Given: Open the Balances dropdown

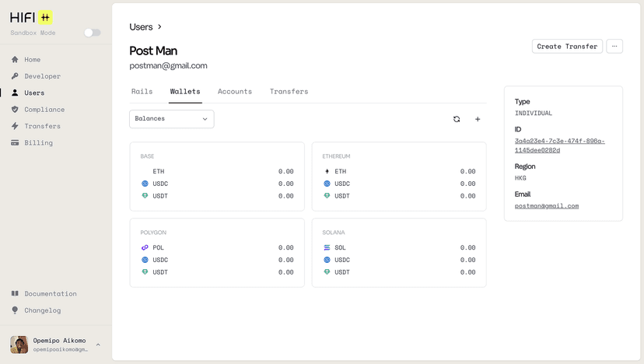Looking at the screenshot, I should [x=172, y=119].
